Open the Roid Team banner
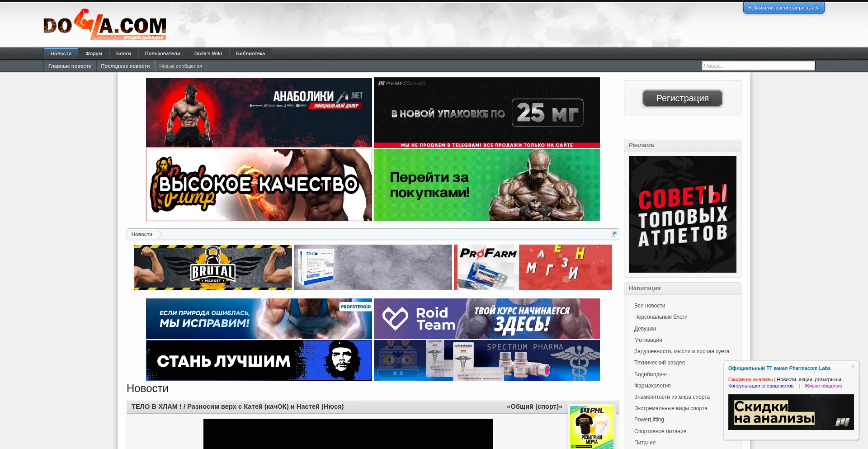This screenshot has width=868, height=449. [x=487, y=319]
